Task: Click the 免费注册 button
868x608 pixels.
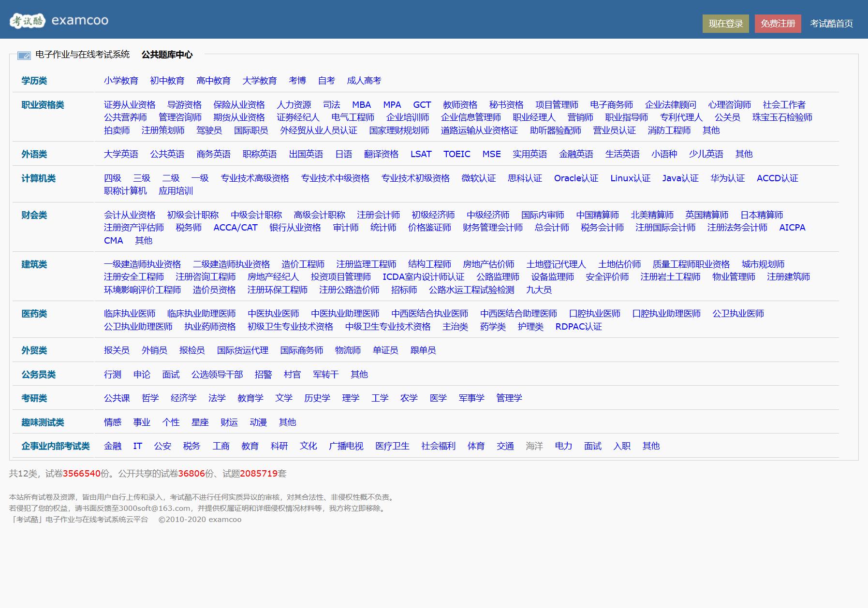Action: coord(778,24)
